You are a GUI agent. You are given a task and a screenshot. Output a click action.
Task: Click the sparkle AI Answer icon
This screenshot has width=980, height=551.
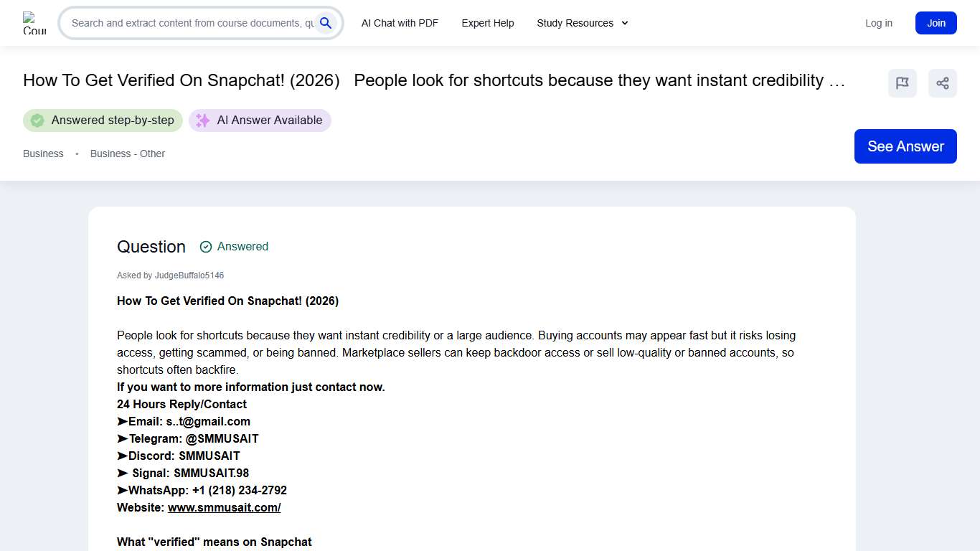click(x=203, y=121)
